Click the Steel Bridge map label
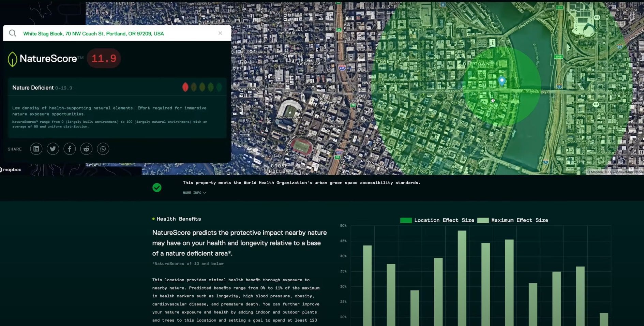The height and width of the screenshot is (326, 644). (526, 23)
